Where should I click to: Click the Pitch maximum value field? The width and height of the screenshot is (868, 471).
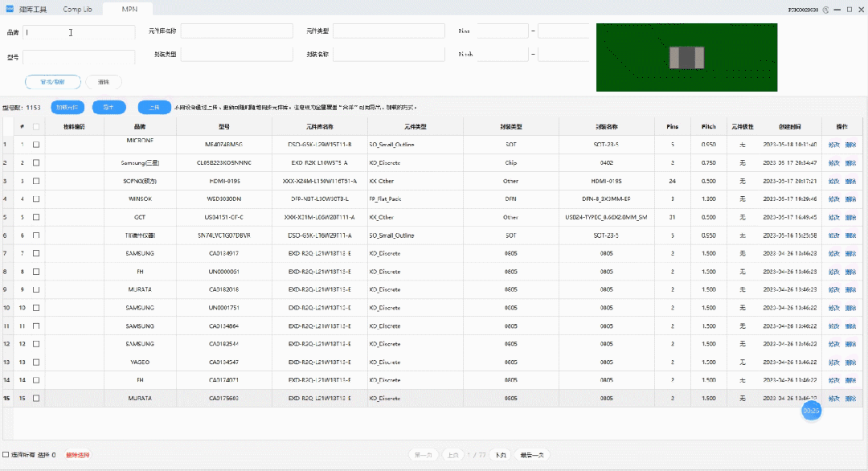point(563,54)
